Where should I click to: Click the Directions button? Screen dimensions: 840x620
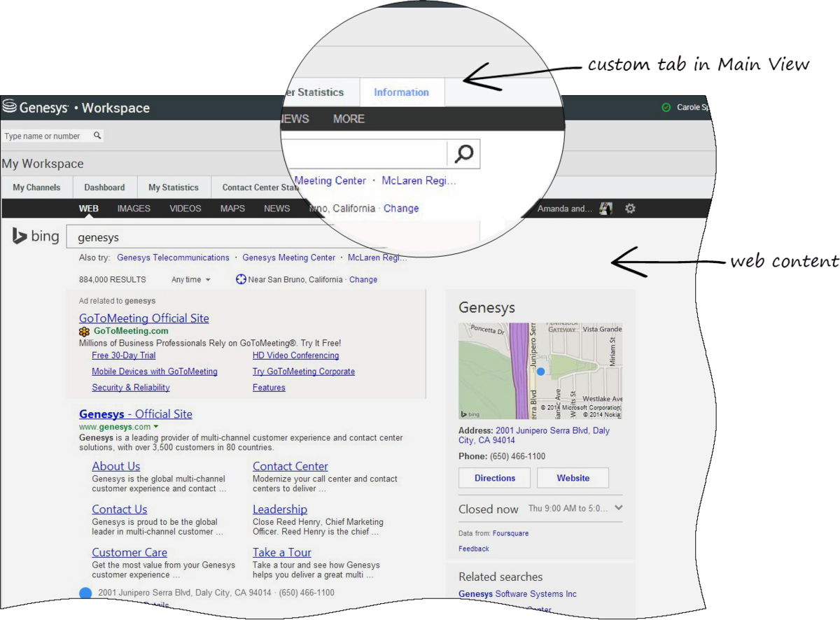[x=495, y=478]
